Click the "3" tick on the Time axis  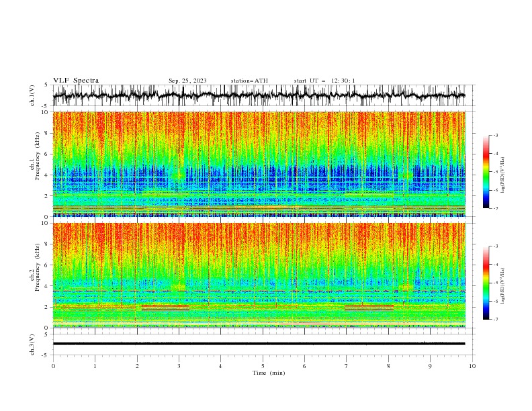[x=179, y=366]
